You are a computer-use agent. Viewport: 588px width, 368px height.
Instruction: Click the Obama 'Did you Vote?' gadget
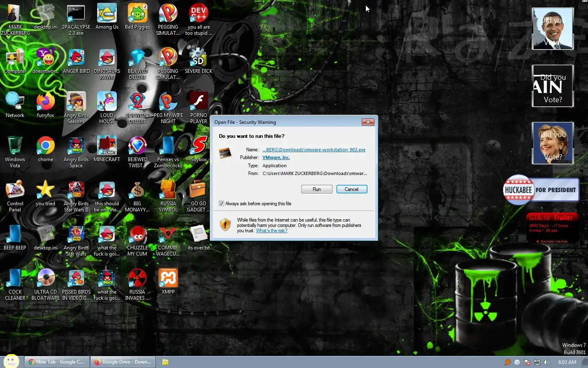point(552,29)
